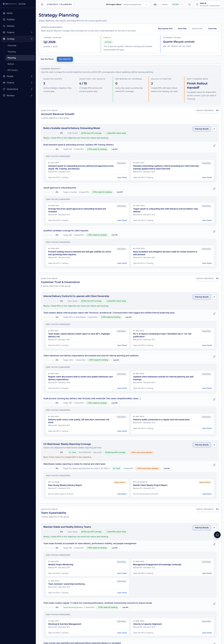Open the chat bubble in bottom corner

217,535
